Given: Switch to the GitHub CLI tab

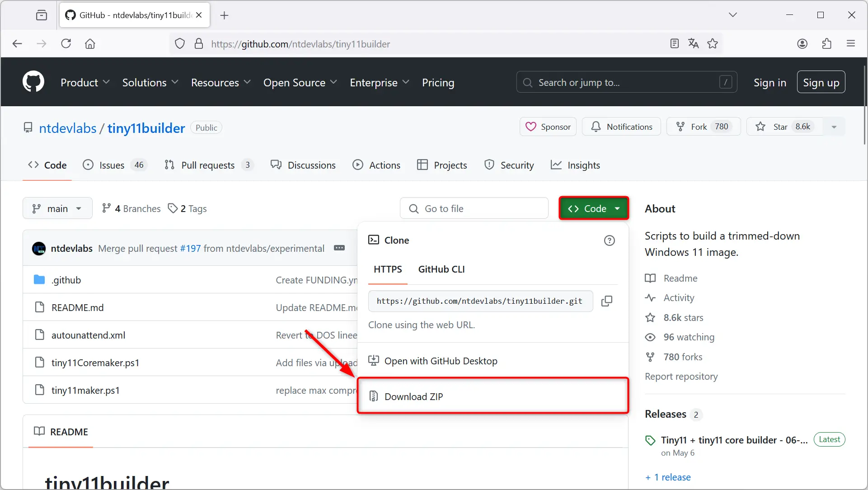Looking at the screenshot, I should pyautogui.click(x=441, y=269).
